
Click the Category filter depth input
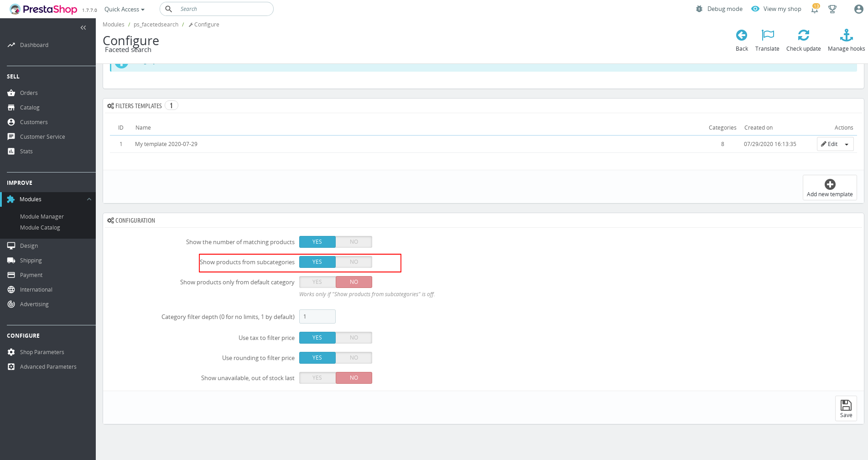(317, 317)
